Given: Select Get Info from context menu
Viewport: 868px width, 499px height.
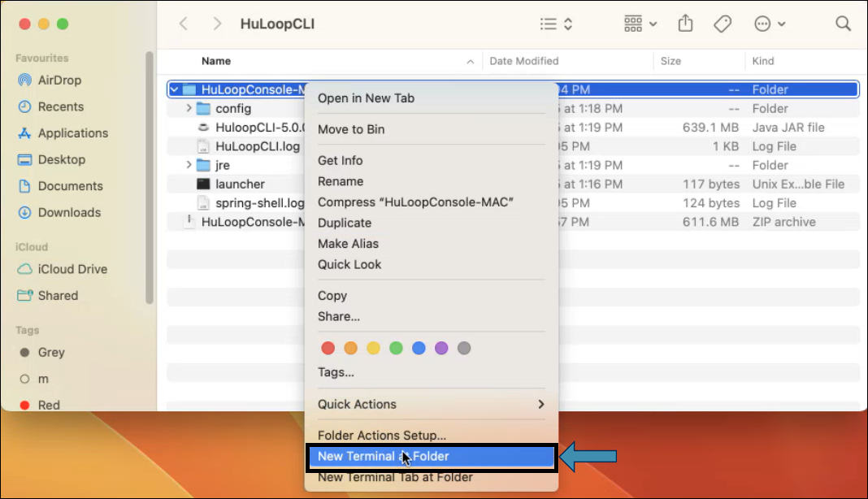Looking at the screenshot, I should pos(341,161).
